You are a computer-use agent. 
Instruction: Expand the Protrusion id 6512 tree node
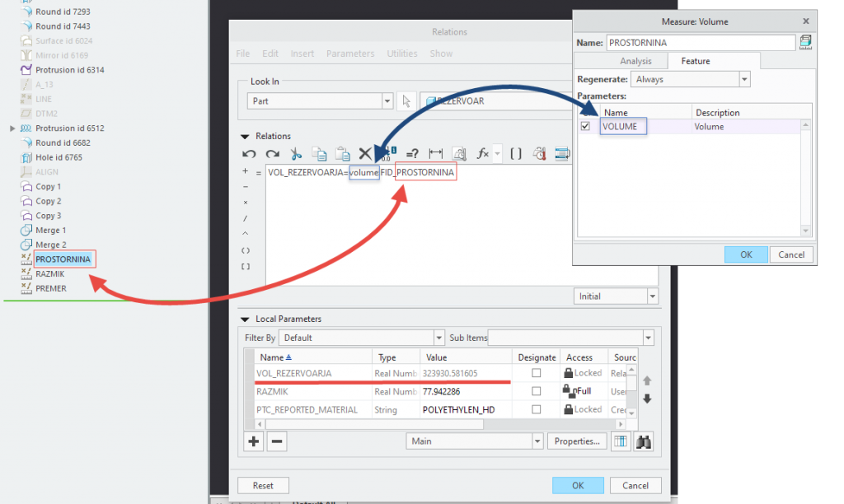[x=12, y=128]
